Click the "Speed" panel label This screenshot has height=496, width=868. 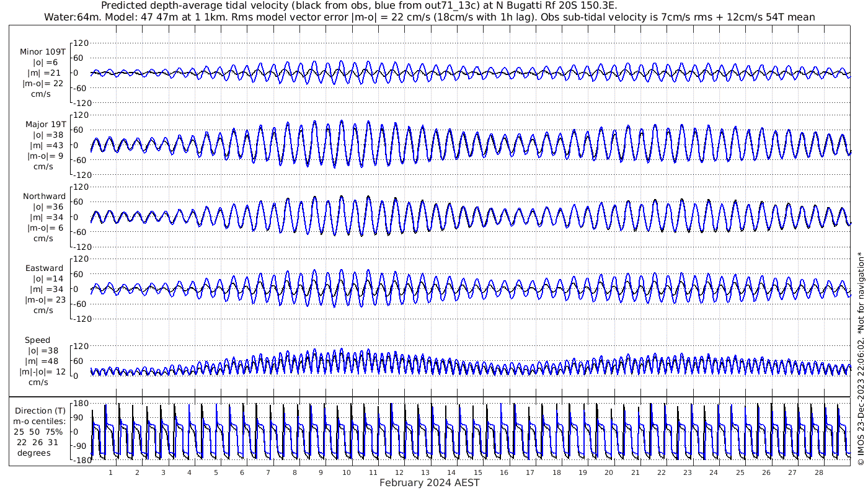38,340
